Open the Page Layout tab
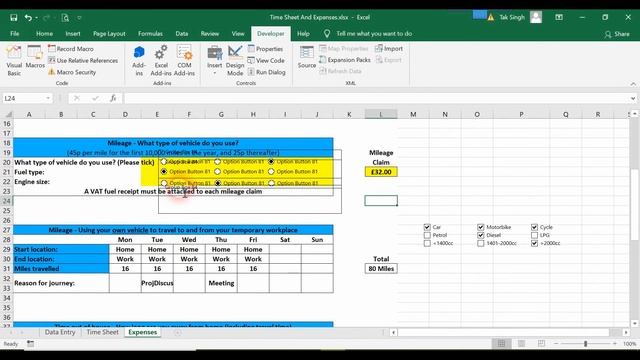 click(109, 34)
